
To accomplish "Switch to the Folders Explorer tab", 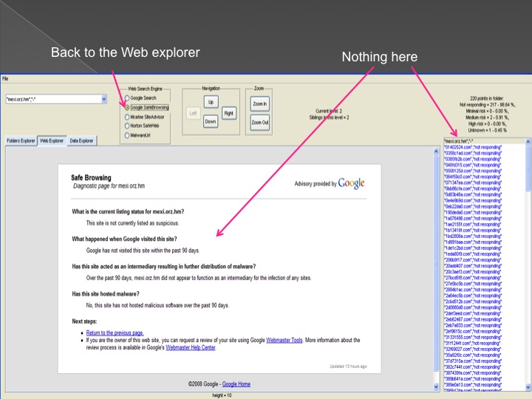I will 21,141.
